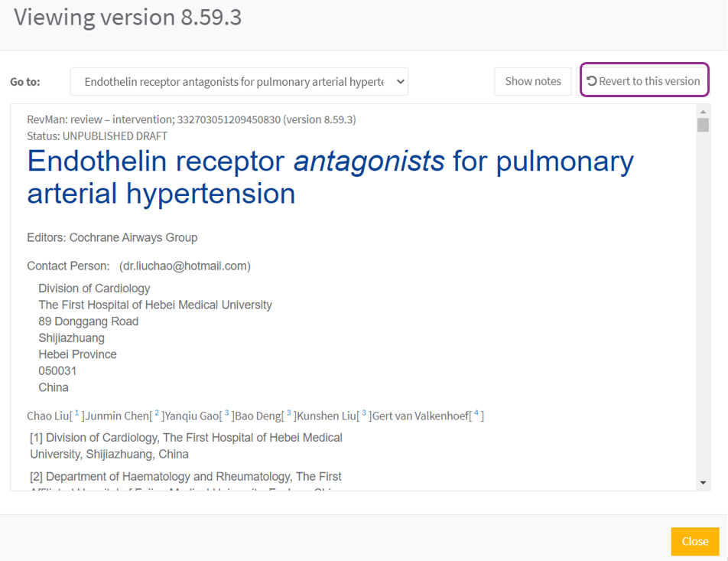
Task: Click the vertical scrollbar thumb
Action: pos(703,126)
